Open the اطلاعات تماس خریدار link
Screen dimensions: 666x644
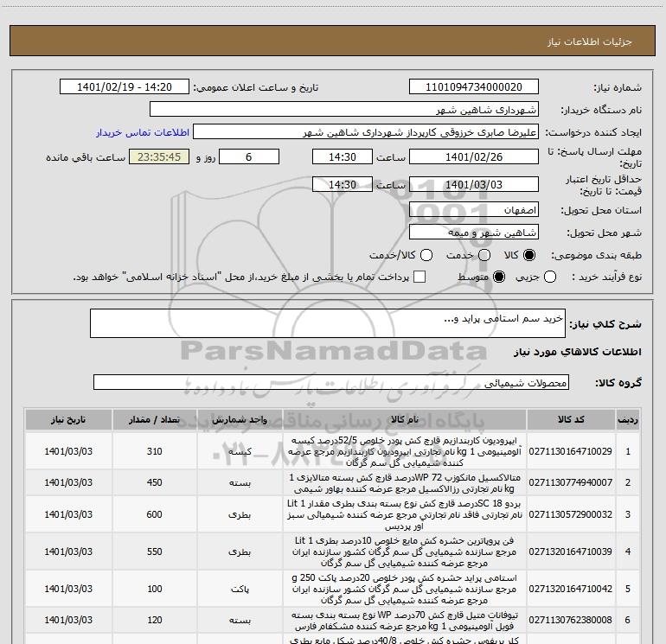pyautogui.click(x=143, y=132)
